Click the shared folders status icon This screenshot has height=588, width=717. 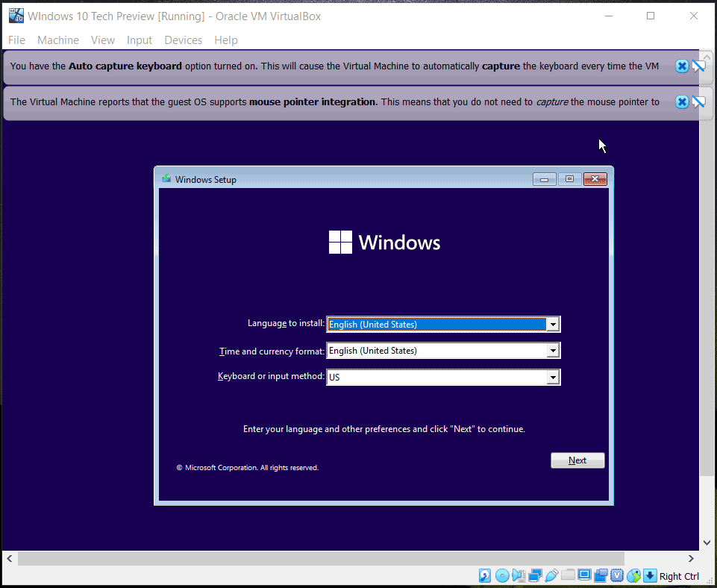point(568,575)
